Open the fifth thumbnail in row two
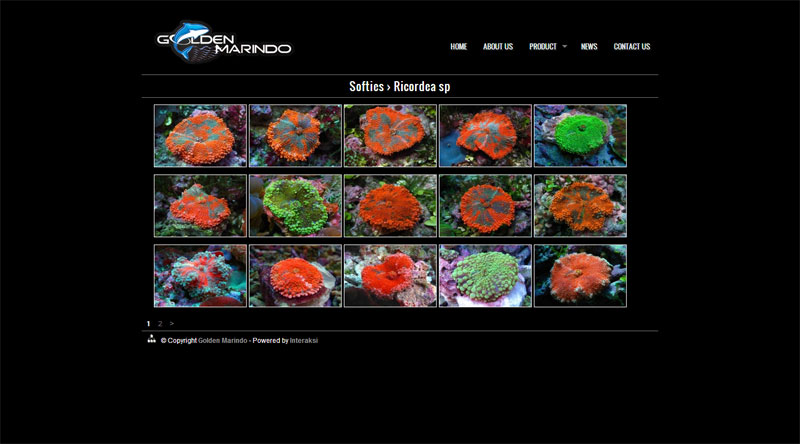Screen dimensions: 800x444 pos(580,206)
